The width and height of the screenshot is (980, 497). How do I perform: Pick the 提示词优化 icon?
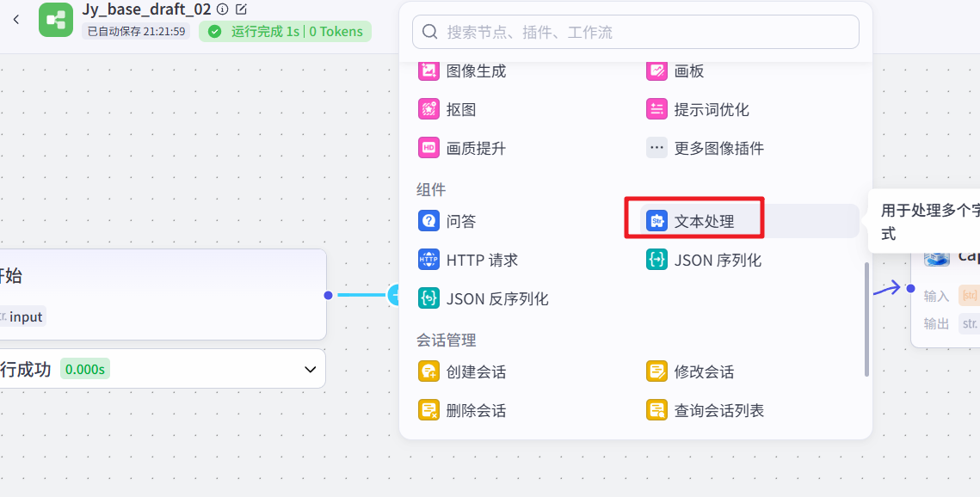656,110
